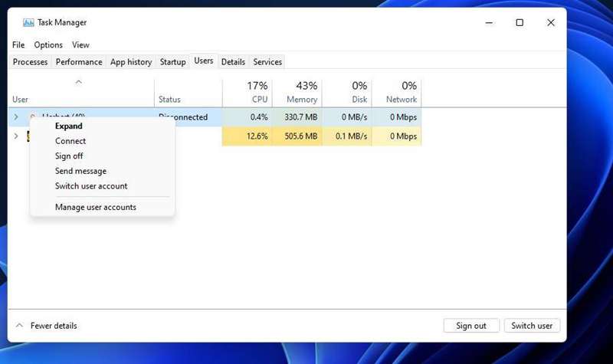The image size is (613, 364).
Task: Expand the second user row chevron
Action: point(16,136)
